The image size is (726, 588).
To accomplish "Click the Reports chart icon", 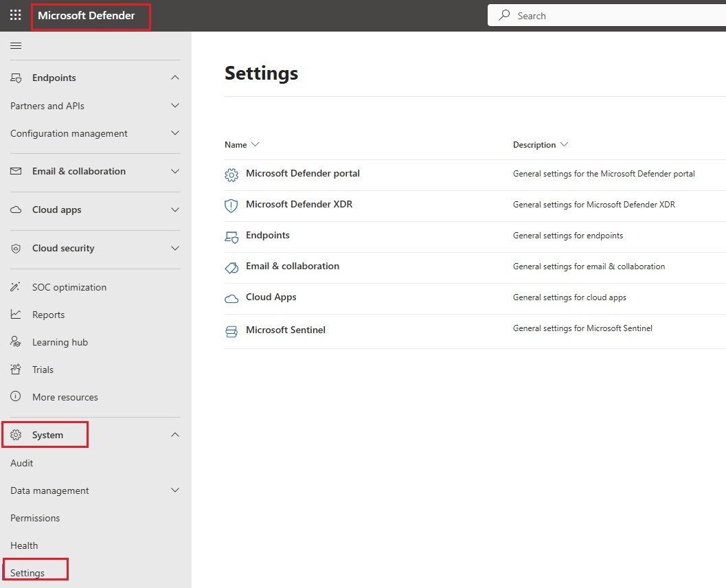I will (x=16, y=315).
